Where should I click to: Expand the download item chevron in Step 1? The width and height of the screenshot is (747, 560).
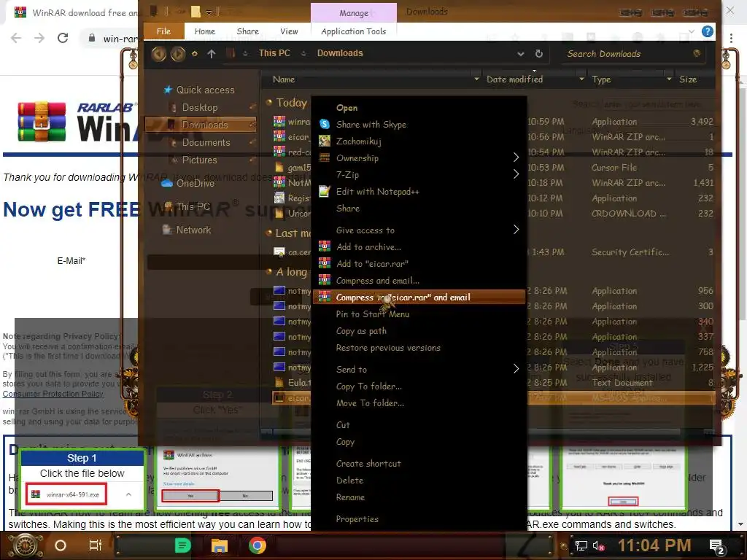[128, 494]
